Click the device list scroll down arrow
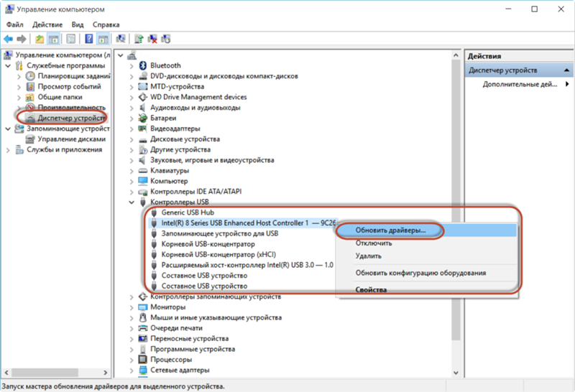Viewport: 575px width, 392px height. [456, 373]
